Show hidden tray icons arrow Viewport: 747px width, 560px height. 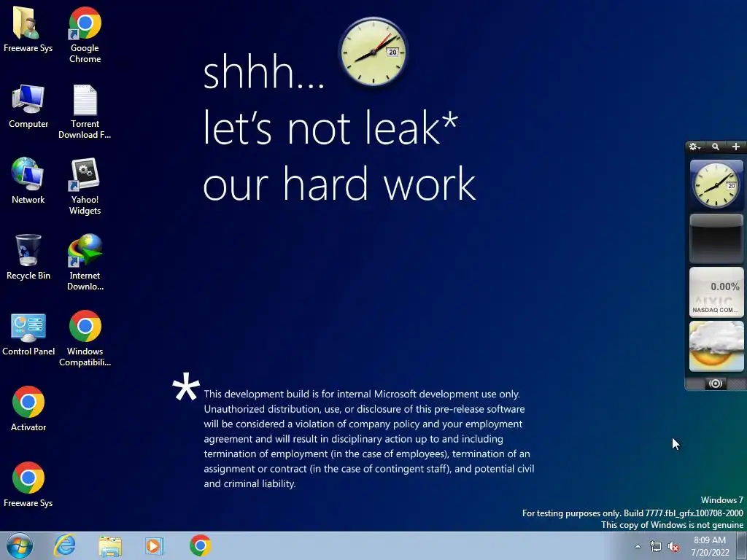[638, 547]
